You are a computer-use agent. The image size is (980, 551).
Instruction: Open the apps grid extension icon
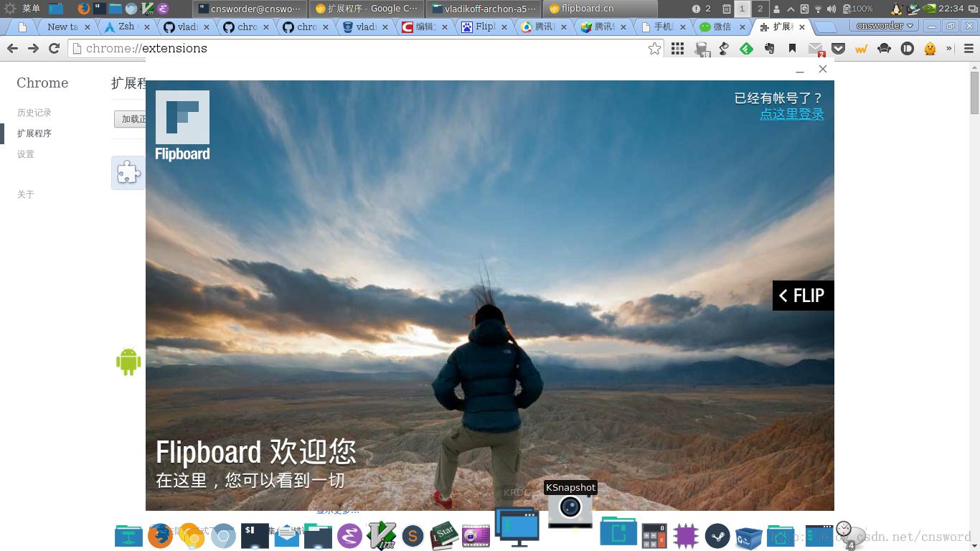[677, 49]
